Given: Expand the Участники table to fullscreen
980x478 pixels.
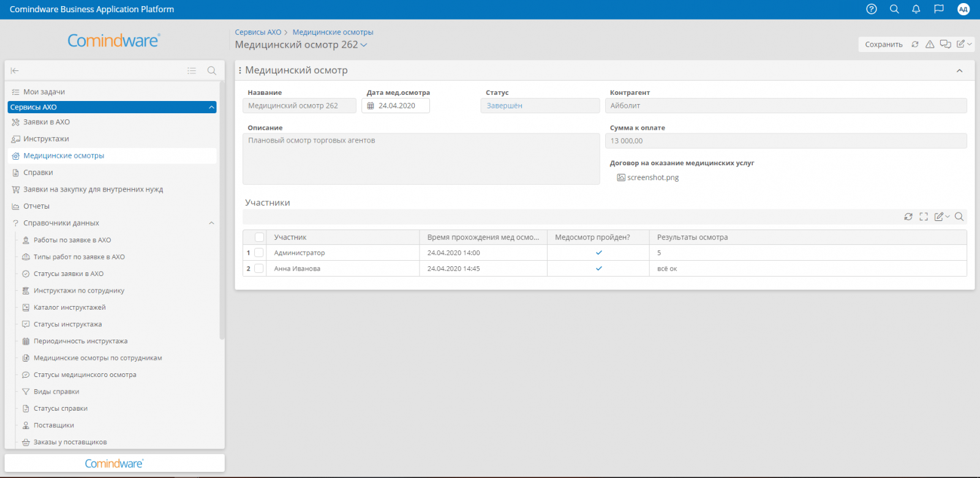Looking at the screenshot, I should [x=924, y=217].
